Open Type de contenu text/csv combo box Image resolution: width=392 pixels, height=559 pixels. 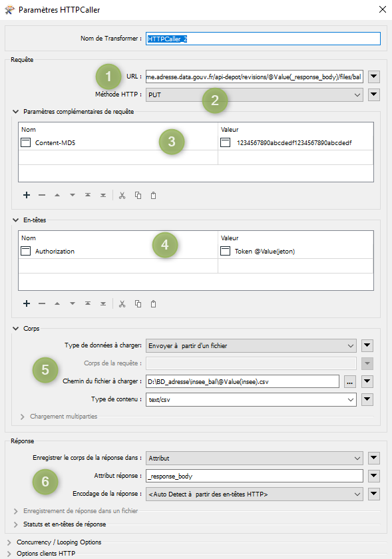251,400
